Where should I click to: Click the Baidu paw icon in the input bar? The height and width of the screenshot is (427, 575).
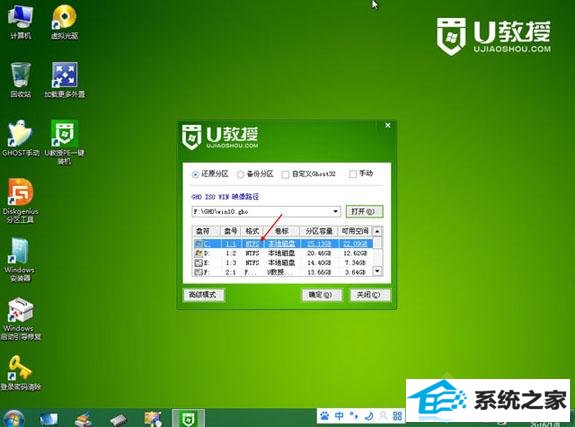tap(325, 416)
